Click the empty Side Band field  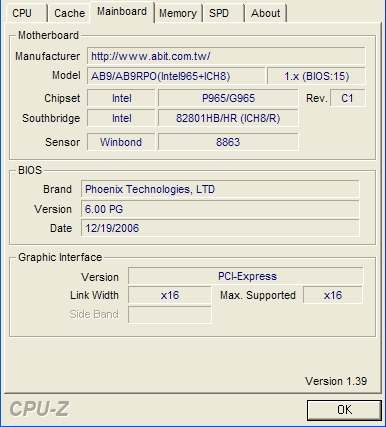coord(170,315)
